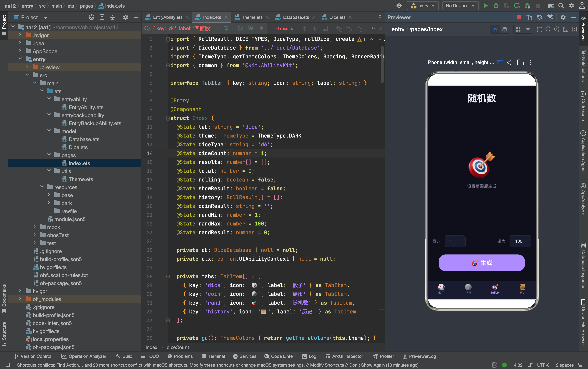Collapse all nodes in the Project panel
The height and width of the screenshot is (369, 588).
point(112,17)
